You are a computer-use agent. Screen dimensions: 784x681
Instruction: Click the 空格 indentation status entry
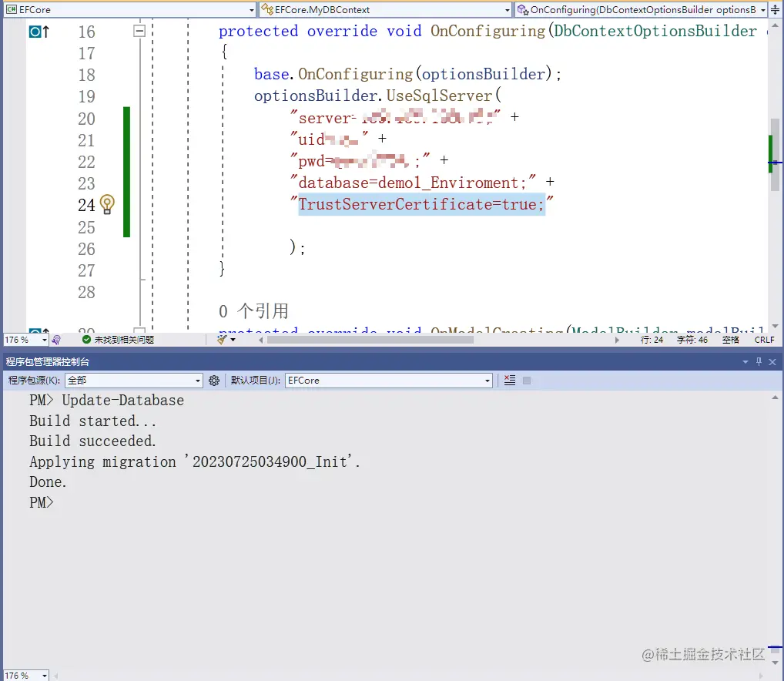[x=731, y=340]
